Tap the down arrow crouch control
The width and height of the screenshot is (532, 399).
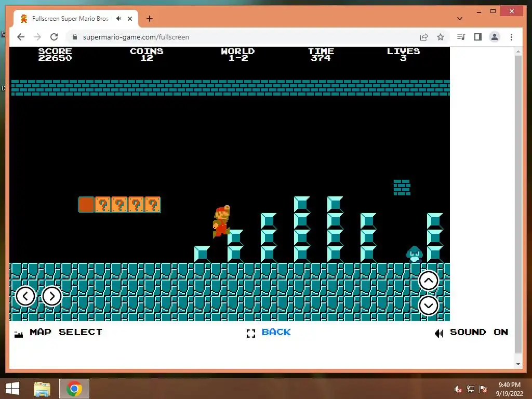tap(429, 305)
